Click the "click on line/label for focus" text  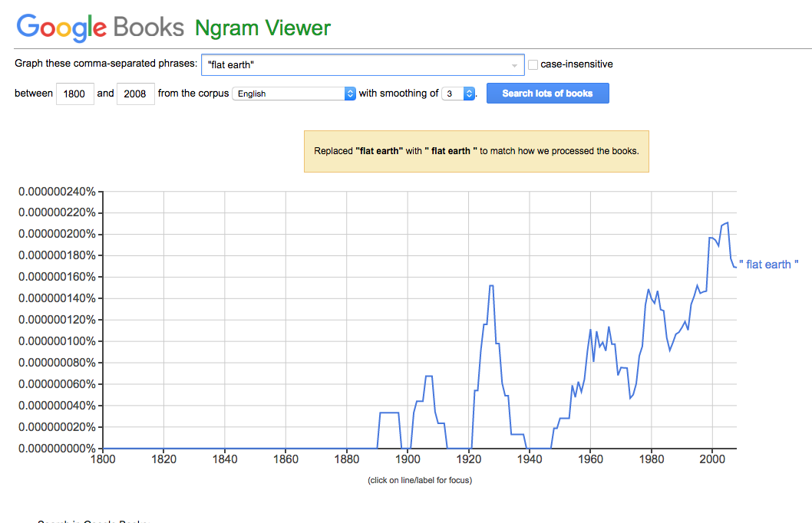click(420, 480)
